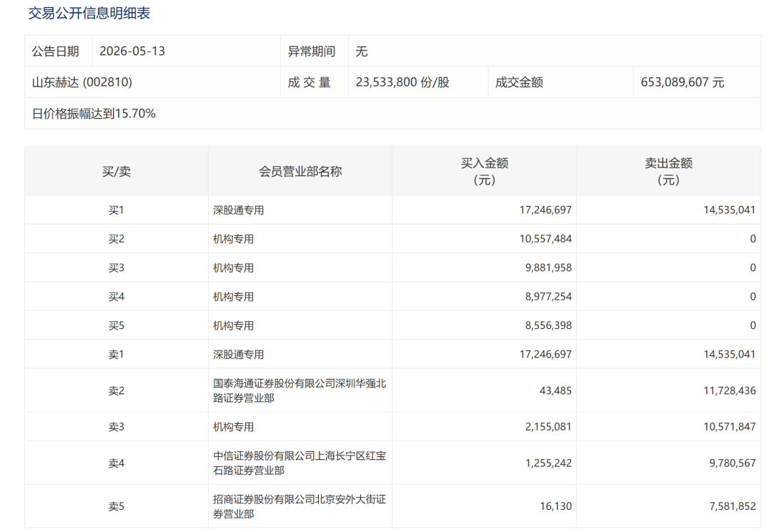Click the 无 value for 异常期间

[x=362, y=51]
